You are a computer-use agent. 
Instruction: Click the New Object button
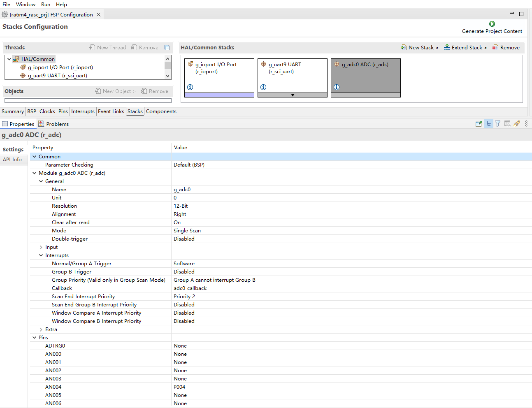coord(115,91)
